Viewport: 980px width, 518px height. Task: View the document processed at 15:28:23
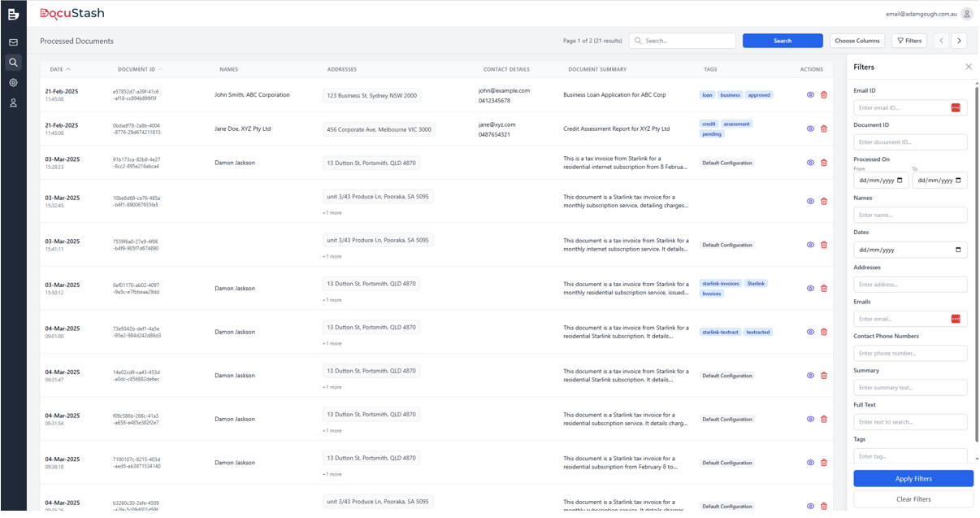tap(810, 163)
